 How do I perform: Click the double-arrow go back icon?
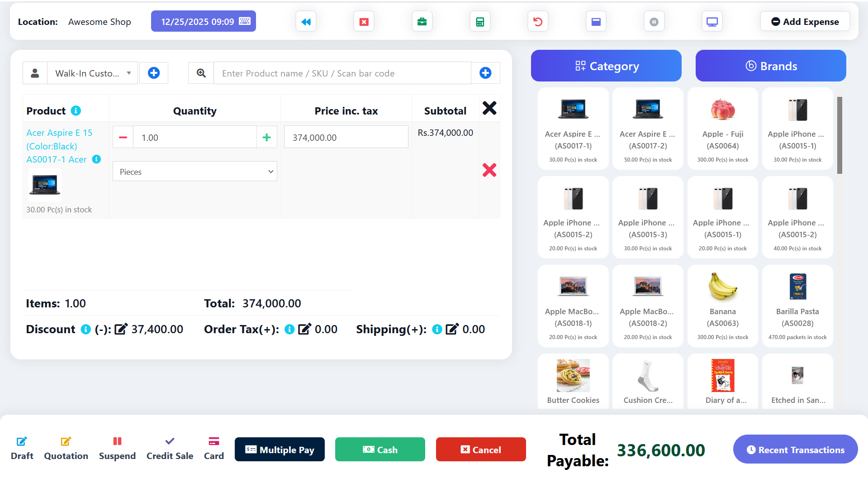tap(306, 22)
